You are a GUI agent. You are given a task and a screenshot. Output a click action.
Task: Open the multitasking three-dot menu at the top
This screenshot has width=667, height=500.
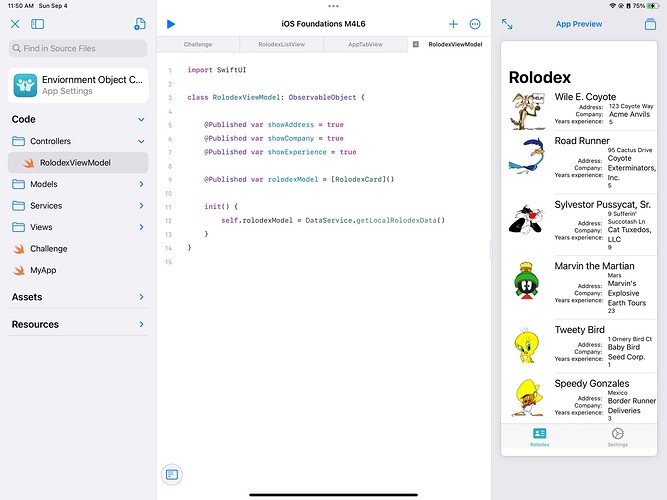coord(334,6)
